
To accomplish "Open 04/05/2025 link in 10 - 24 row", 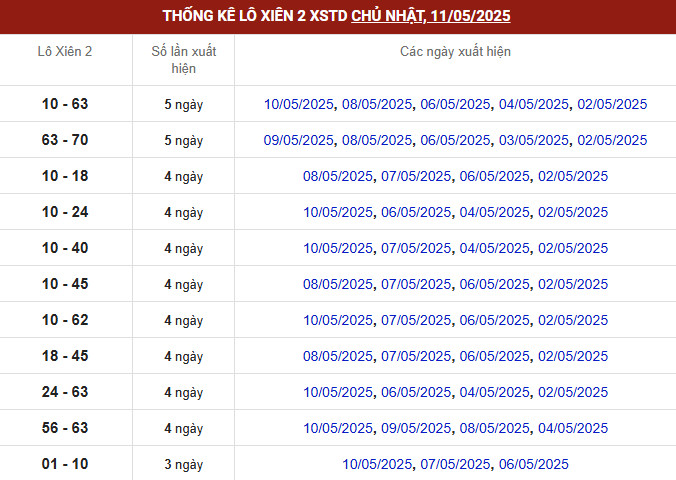I will (494, 212).
